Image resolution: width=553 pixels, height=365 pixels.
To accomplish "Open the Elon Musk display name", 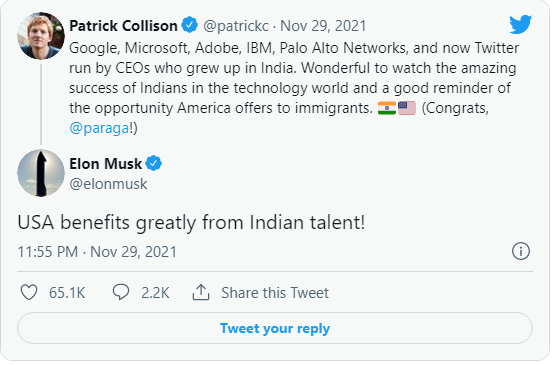I will 106,165.
